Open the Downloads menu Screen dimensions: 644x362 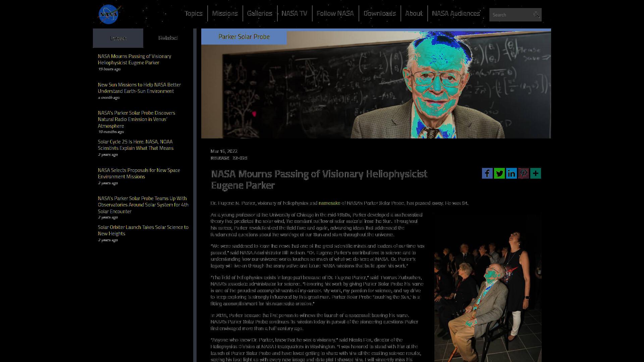tap(380, 13)
